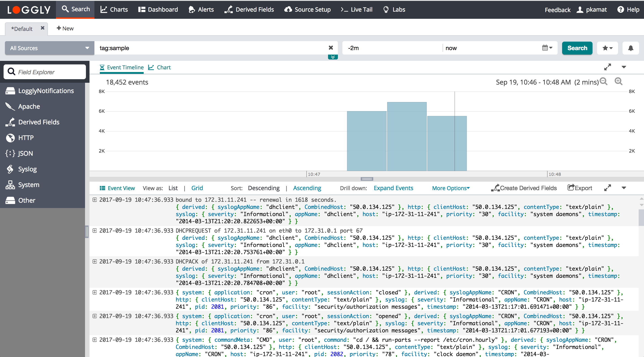Zoom in the event timeline
This screenshot has height=357, width=644.
click(x=618, y=81)
